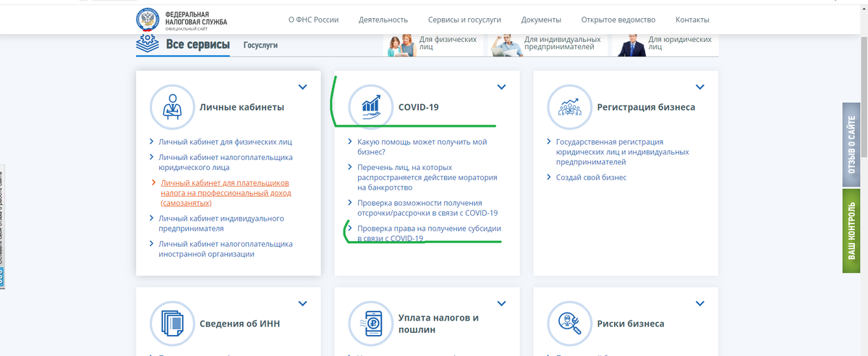Open Создай свой бизнес link

tap(591, 177)
